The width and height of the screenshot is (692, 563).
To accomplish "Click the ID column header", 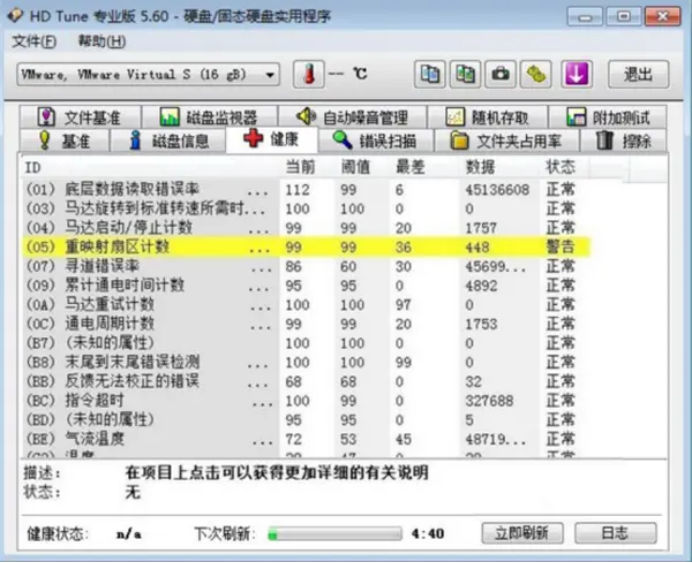I will click(150, 167).
